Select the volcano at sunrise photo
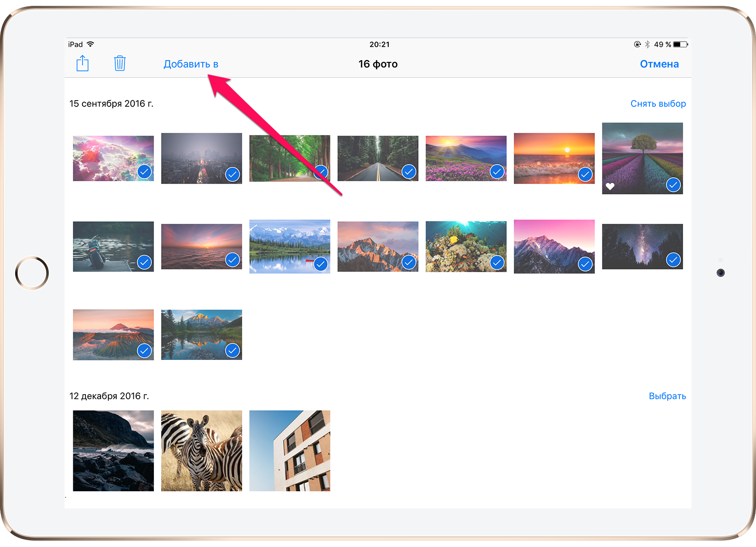Screen dimensions: 756x547 click(113, 335)
